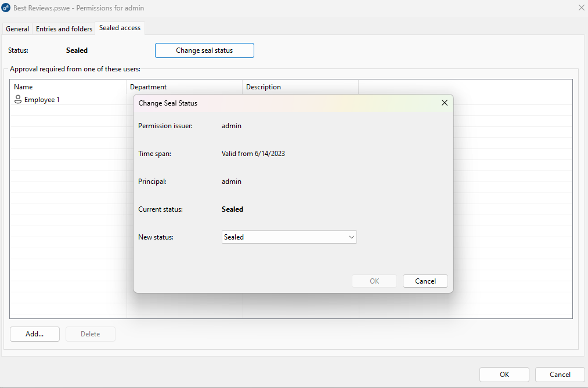Viewport: 588px width, 388px height.
Task: Cancel the Change Seal Status dialog
Action: click(x=425, y=281)
